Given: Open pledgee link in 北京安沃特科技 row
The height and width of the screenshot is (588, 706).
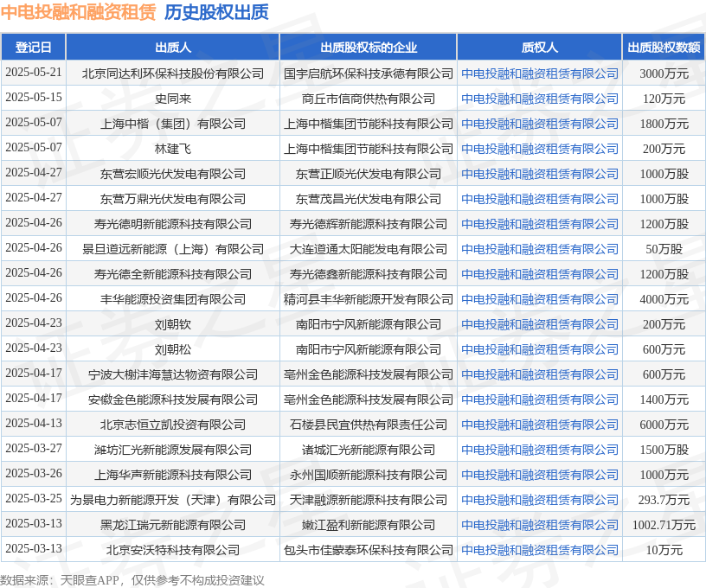Looking at the screenshot, I should click(x=539, y=550).
